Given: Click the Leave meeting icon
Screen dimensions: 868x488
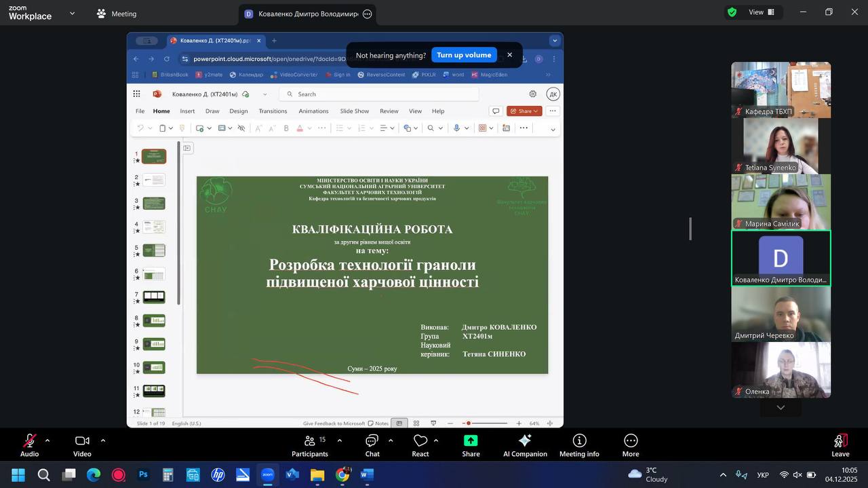Looking at the screenshot, I should point(840,445).
